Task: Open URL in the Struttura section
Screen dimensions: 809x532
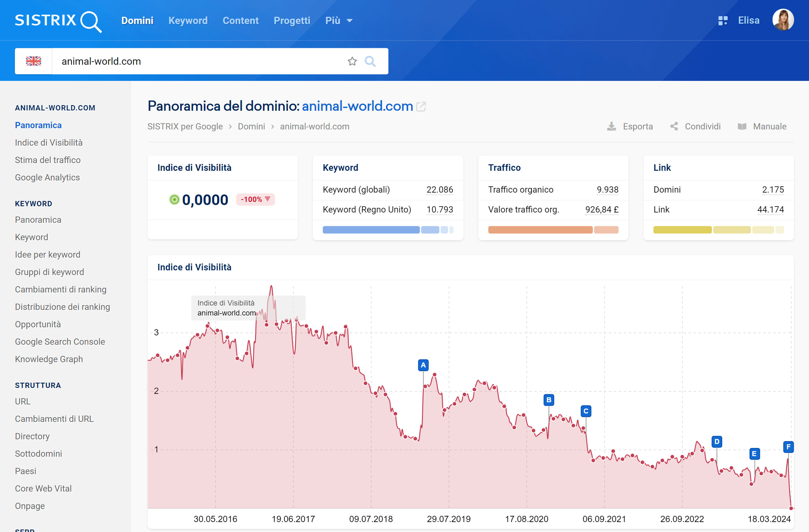Action: point(23,401)
